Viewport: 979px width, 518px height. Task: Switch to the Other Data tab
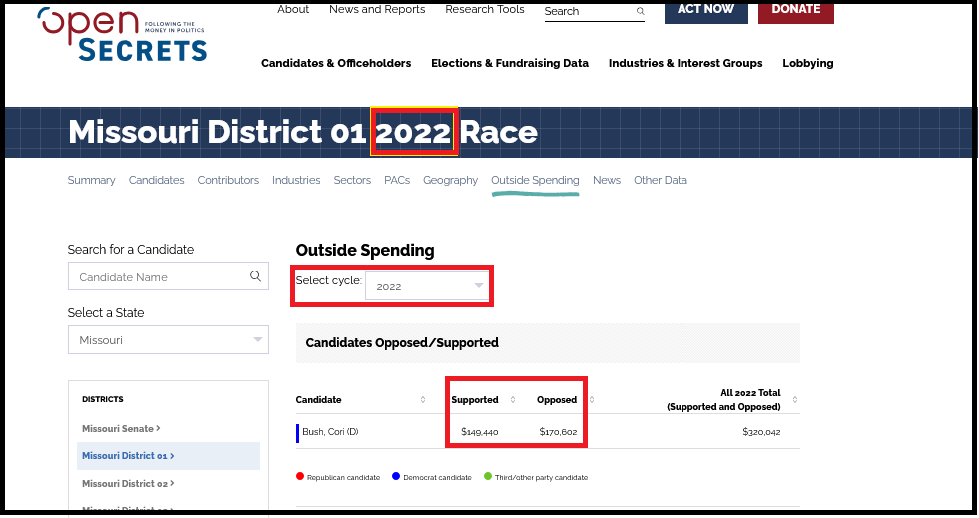coord(660,180)
